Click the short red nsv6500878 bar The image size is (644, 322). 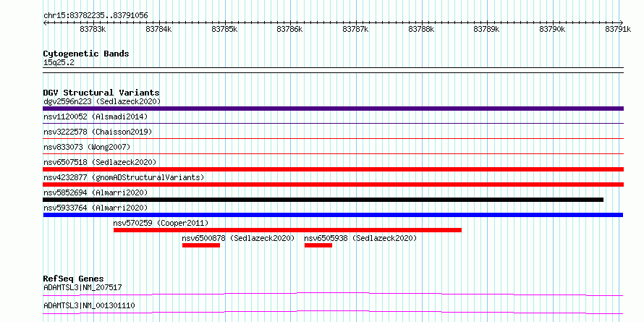pos(201,245)
